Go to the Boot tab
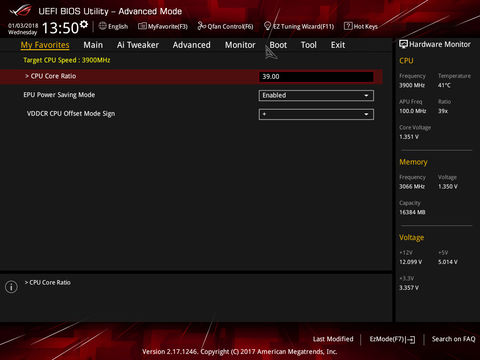This screenshot has height=360, width=480. (x=278, y=45)
